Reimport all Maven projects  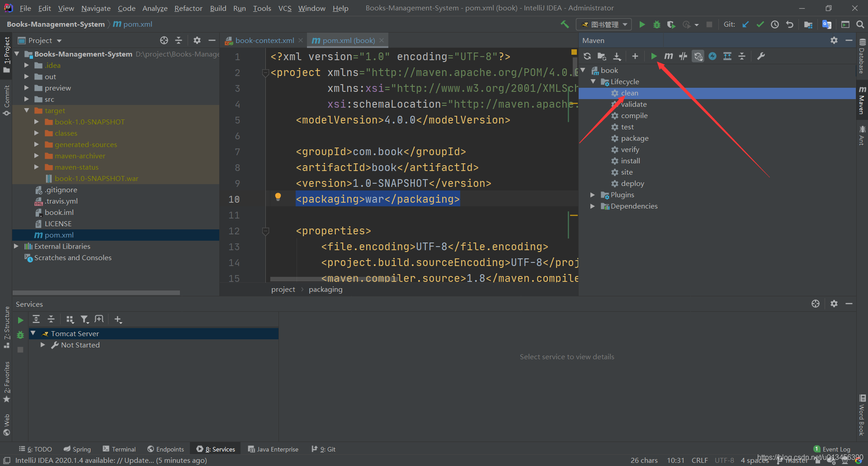coord(587,56)
